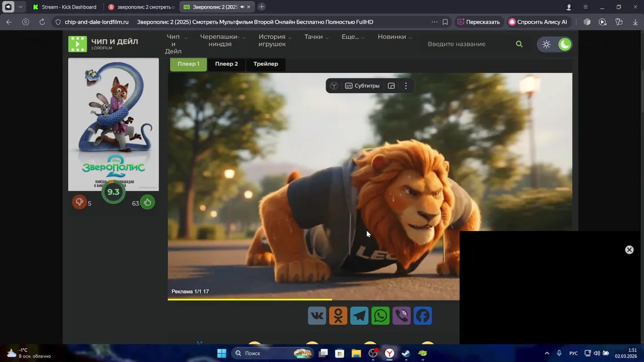The image size is (644, 362).
Task: Share the movie through Telegram
Action: (359, 316)
